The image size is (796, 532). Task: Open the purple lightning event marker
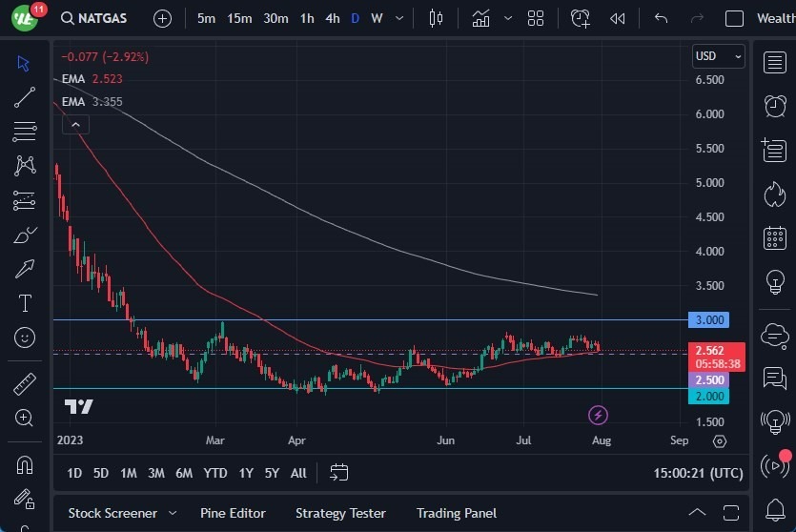click(598, 416)
